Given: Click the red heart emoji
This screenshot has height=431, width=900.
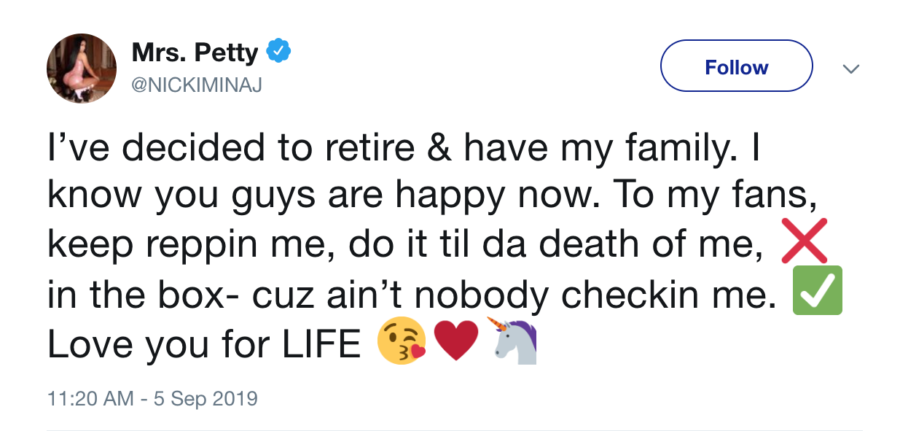Looking at the screenshot, I should tap(456, 340).
